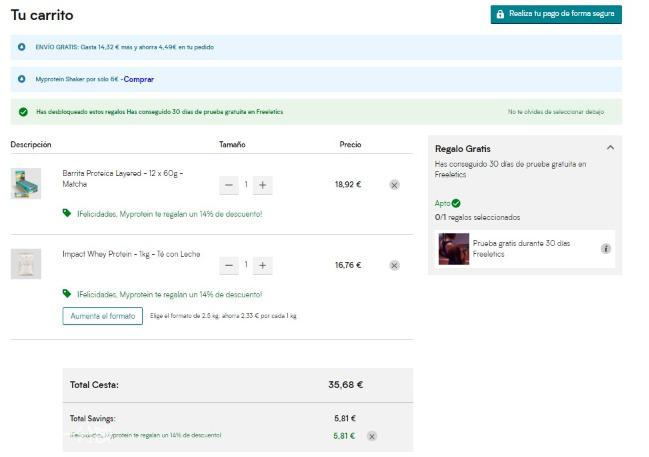Click 'No te olvides de seleccionar debajo' text

(x=555, y=112)
